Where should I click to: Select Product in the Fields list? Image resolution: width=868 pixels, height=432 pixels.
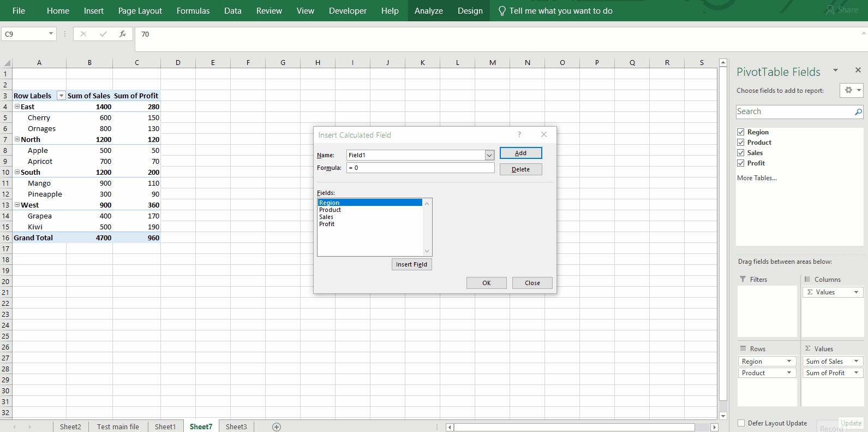tap(330, 210)
